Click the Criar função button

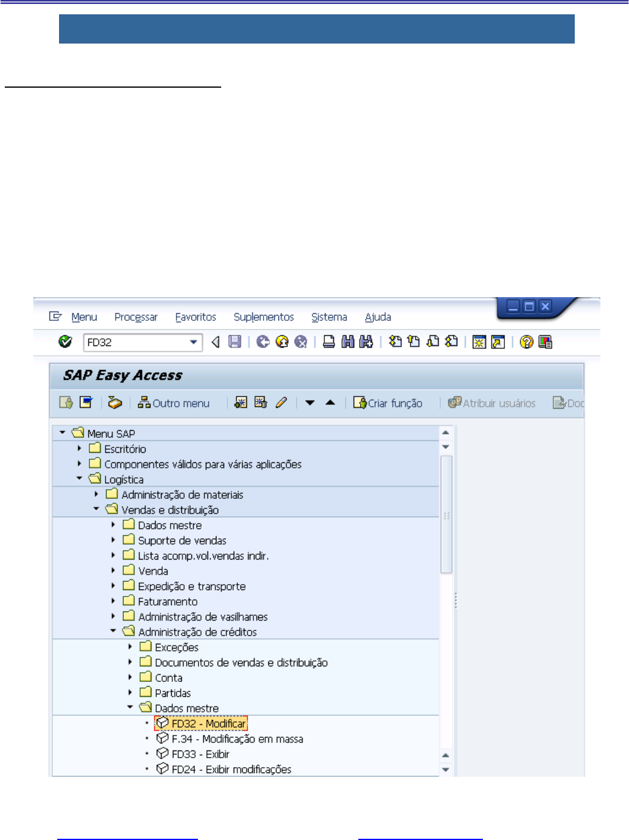pyautogui.click(x=388, y=403)
